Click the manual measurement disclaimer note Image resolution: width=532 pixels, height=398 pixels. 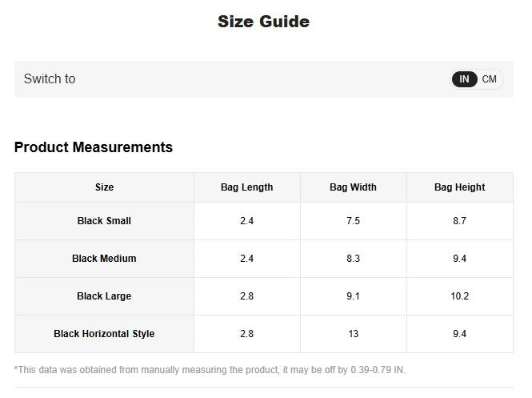pyautogui.click(x=210, y=370)
